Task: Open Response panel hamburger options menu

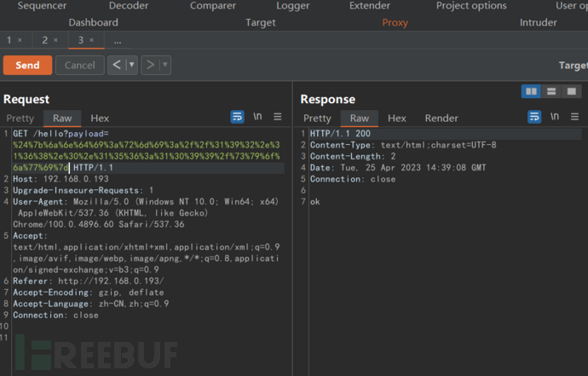Action: (x=574, y=117)
